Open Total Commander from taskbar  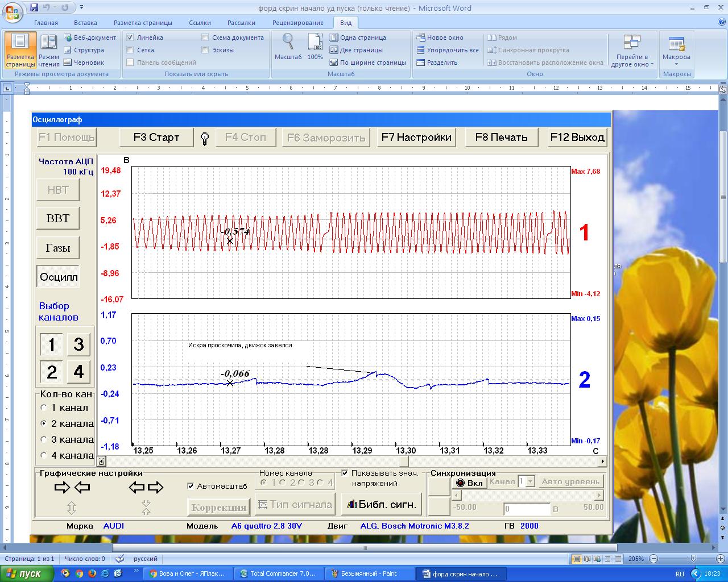[x=279, y=573]
